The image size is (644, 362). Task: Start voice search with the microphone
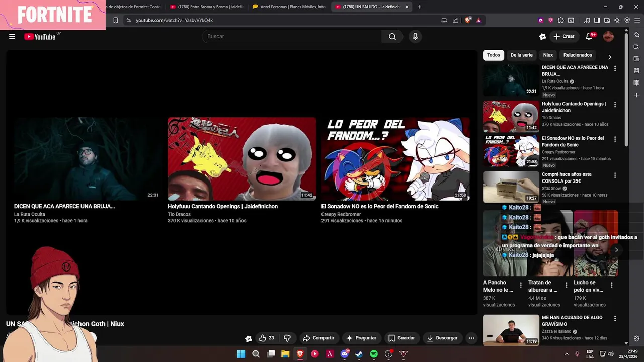pos(415,36)
